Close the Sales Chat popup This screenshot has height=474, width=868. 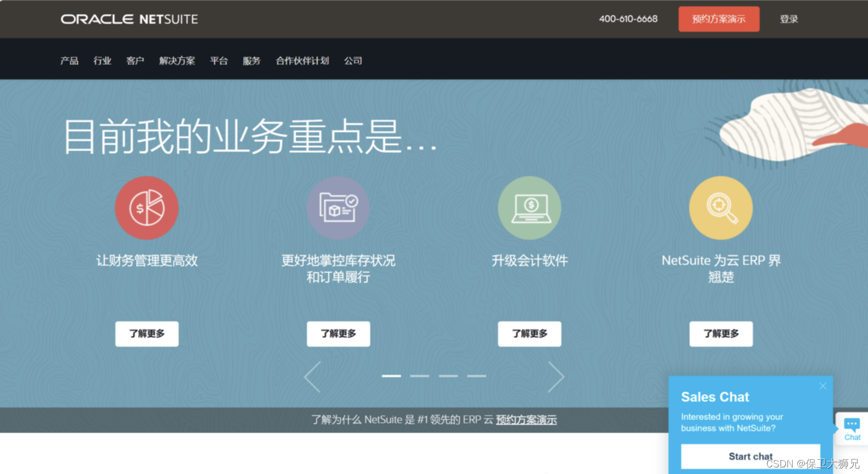coord(823,386)
